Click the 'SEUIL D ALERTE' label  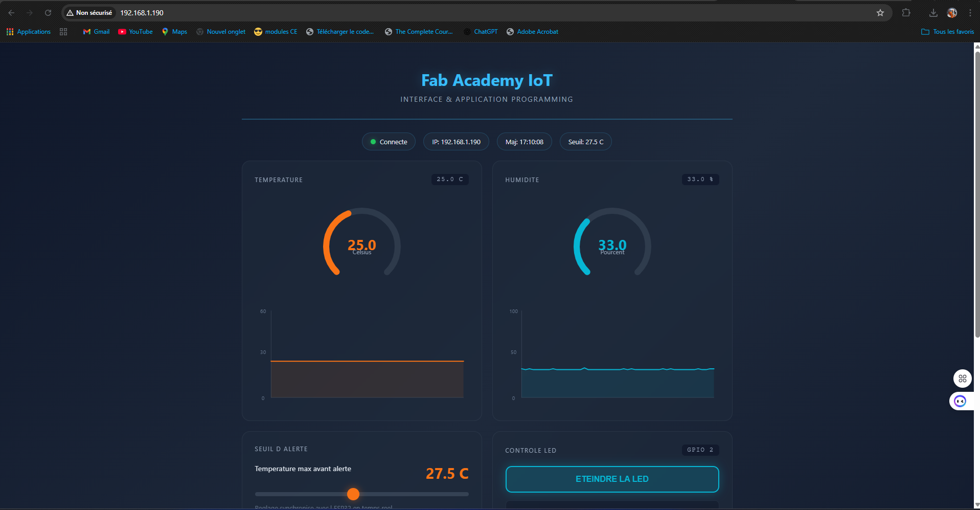pyautogui.click(x=281, y=449)
